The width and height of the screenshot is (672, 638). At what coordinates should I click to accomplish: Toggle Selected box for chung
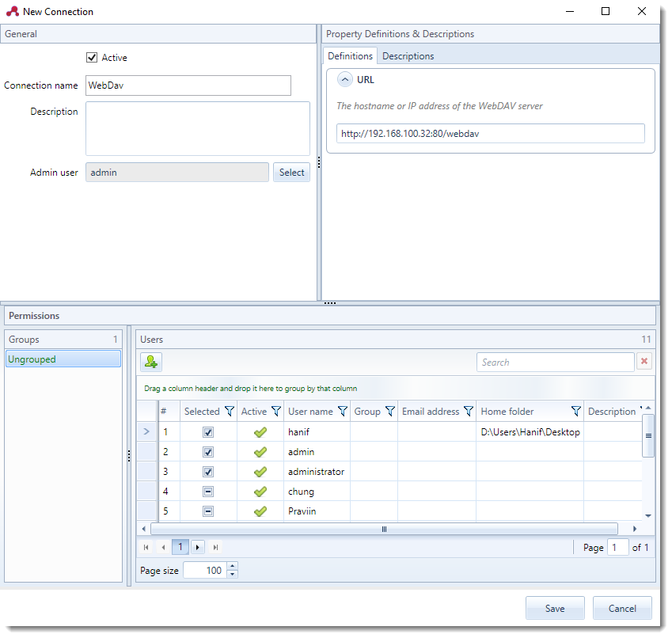click(x=208, y=492)
